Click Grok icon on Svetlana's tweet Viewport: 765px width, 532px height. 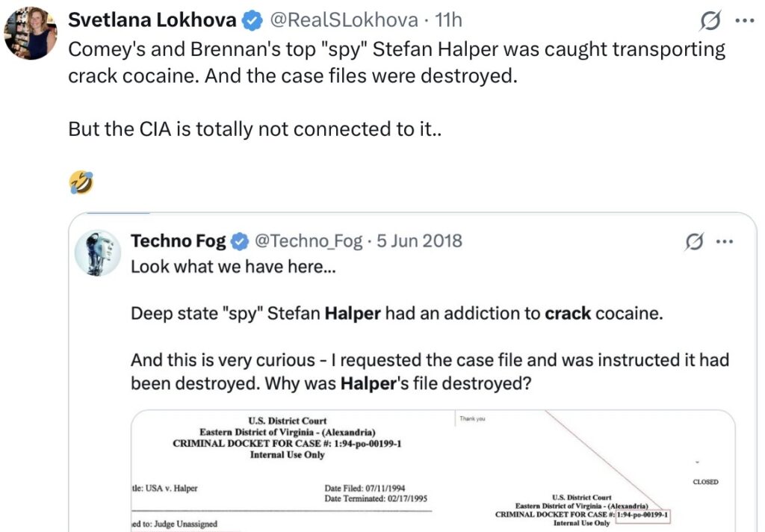click(710, 22)
